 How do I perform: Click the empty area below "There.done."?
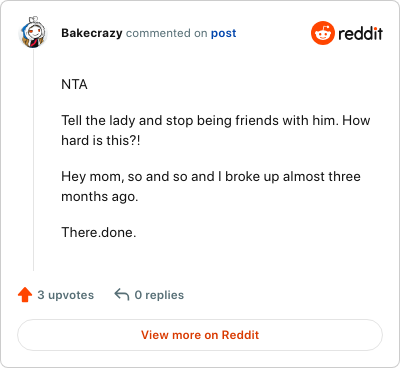(213, 257)
